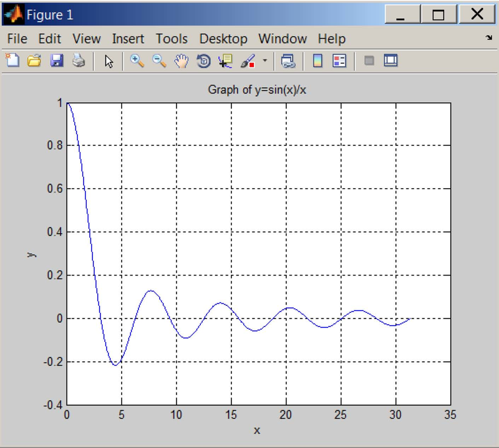
Task: Activate the Pan hand tool
Action: 182,60
